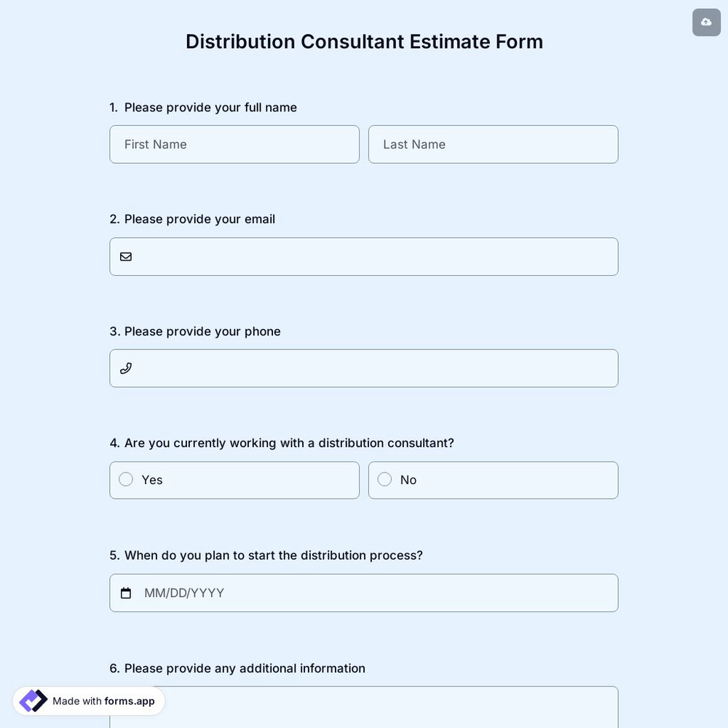Click the calendar icon in the date field

(x=125, y=593)
